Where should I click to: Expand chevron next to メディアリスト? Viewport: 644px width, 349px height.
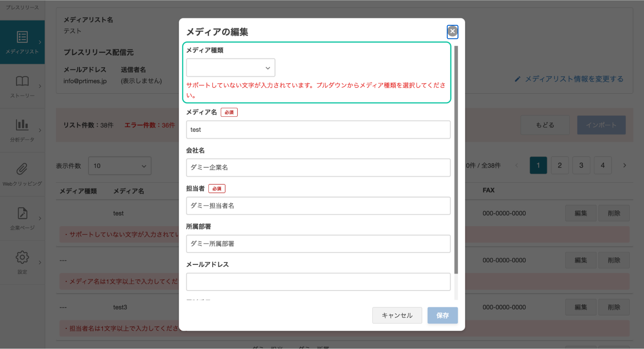point(40,42)
